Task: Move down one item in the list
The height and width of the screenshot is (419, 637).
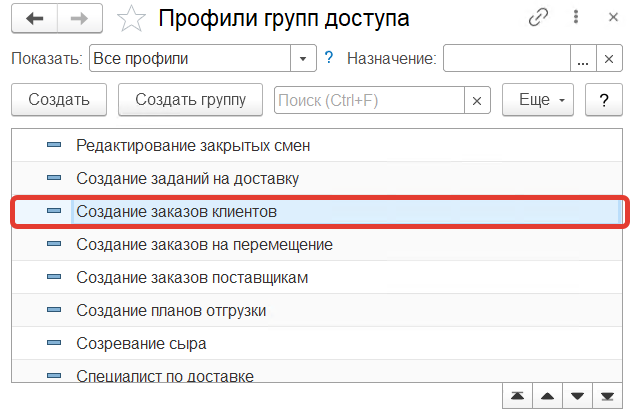Action: point(575,396)
